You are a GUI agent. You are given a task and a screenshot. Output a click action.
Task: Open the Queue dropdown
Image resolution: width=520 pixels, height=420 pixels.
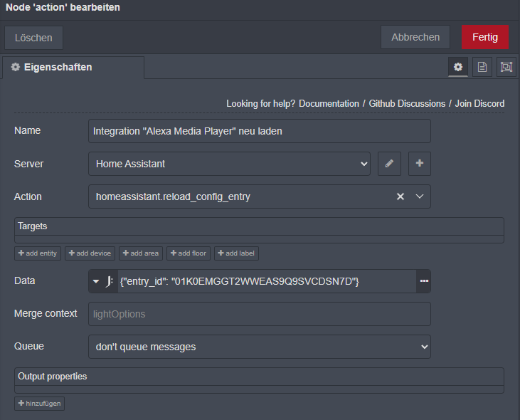click(260, 347)
